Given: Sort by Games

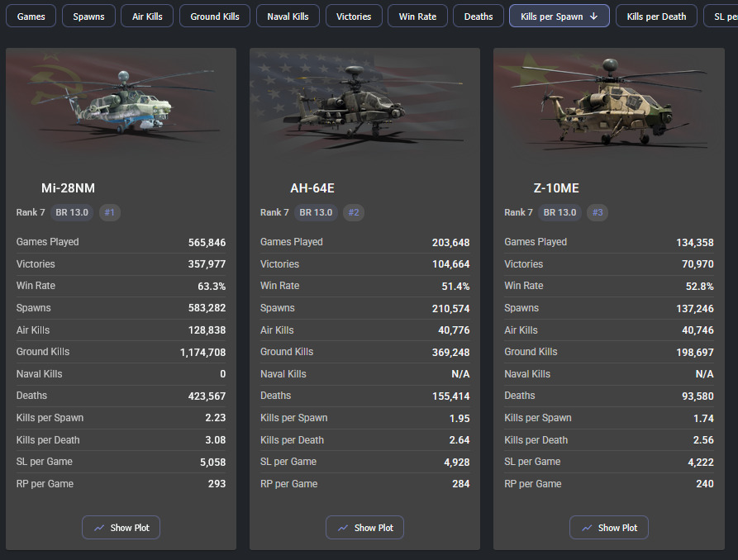Looking at the screenshot, I should (x=31, y=17).
